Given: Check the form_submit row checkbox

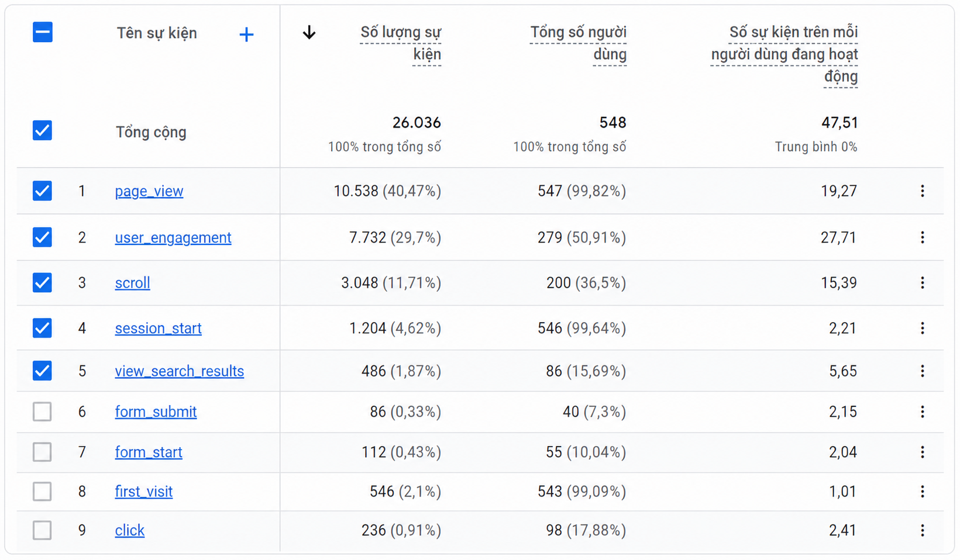Looking at the screenshot, I should (42, 412).
